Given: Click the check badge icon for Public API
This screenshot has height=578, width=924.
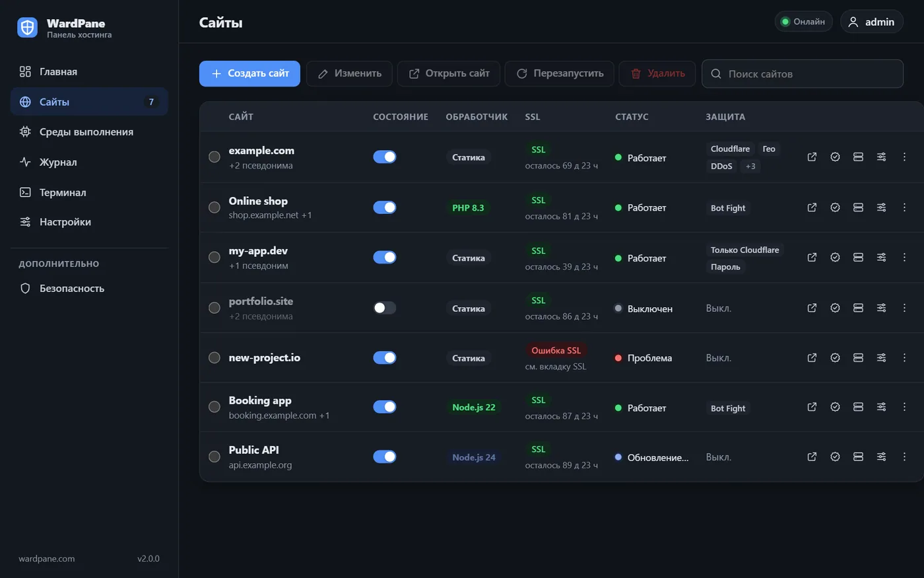Looking at the screenshot, I should [x=835, y=457].
